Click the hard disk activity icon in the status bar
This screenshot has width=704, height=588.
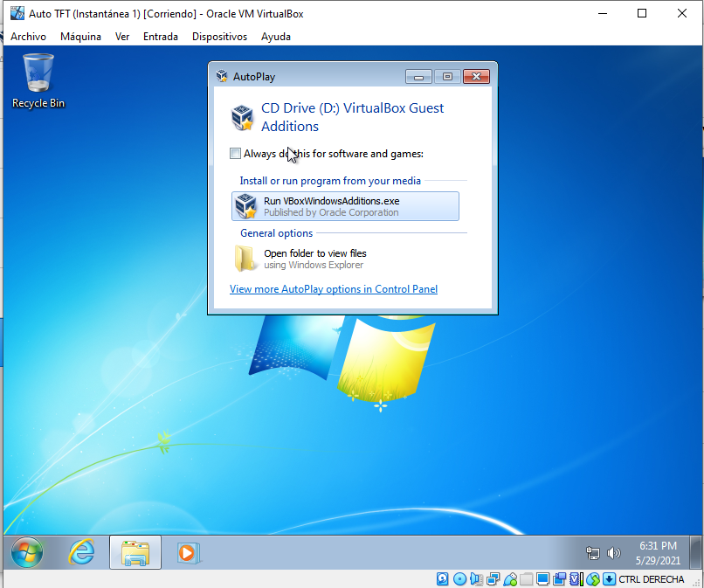(x=443, y=578)
